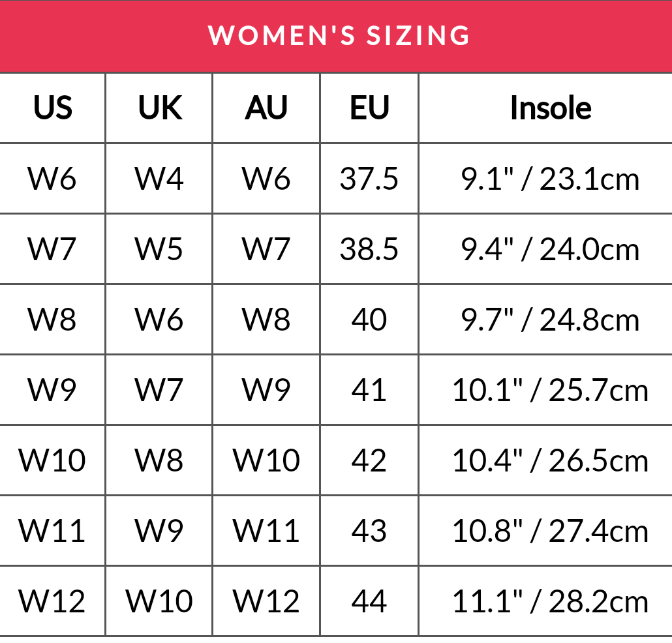This screenshot has height=643, width=672.
Task: Click EU size 40 cell
Action: (369, 320)
